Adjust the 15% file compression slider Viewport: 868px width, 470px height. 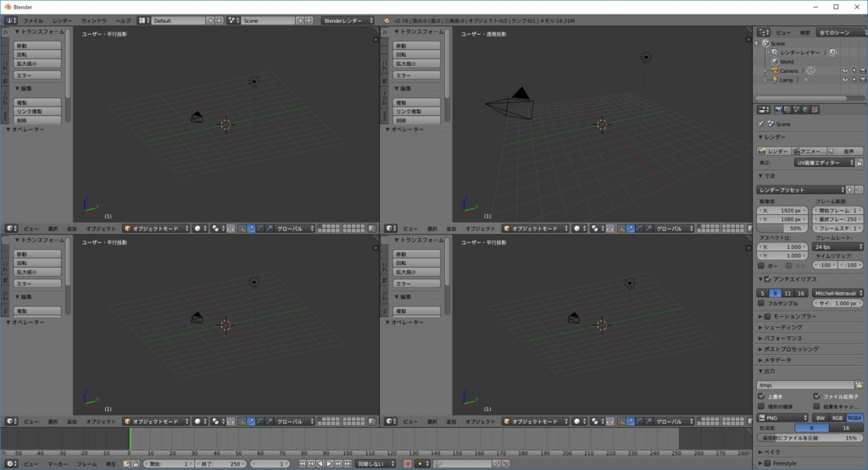point(810,438)
